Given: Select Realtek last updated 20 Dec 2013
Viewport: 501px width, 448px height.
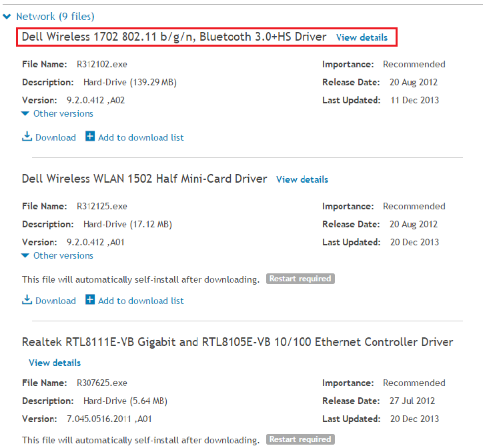Looking at the screenshot, I should [x=414, y=419].
